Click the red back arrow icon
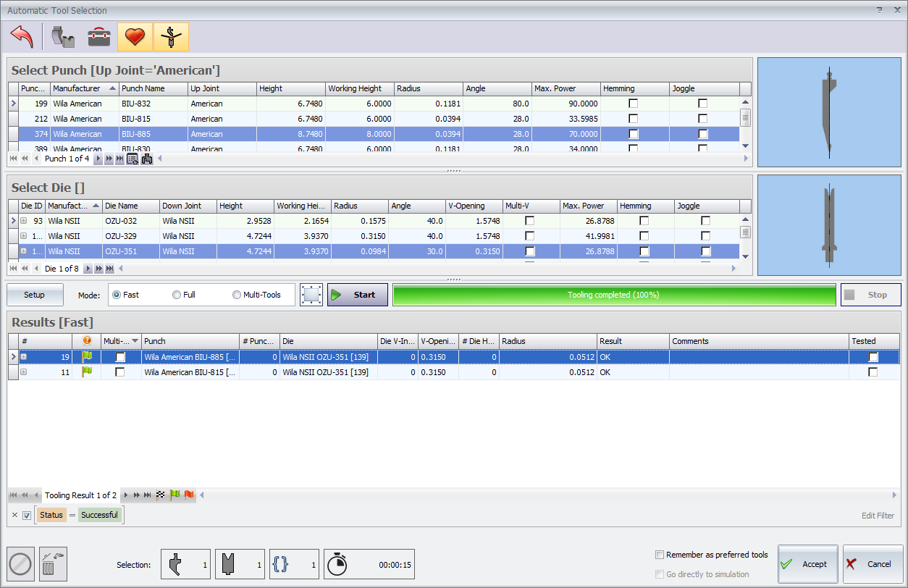 click(22, 36)
